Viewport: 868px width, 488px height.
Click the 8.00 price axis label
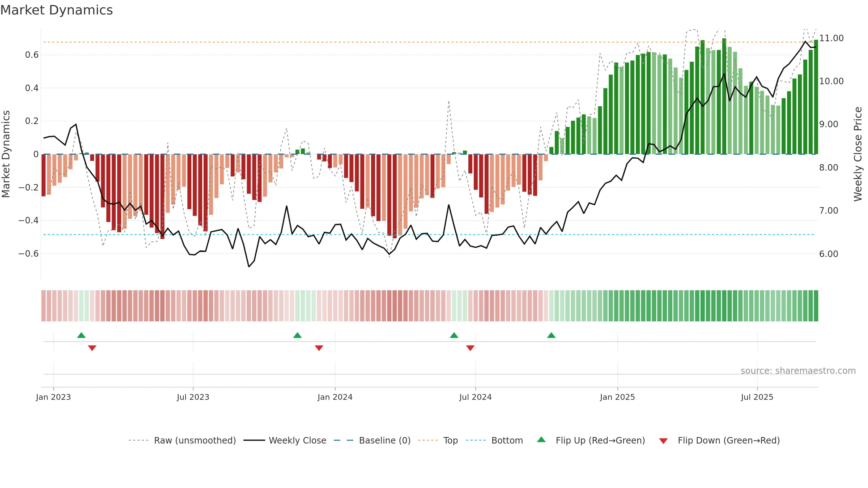(x=829, y=167)
